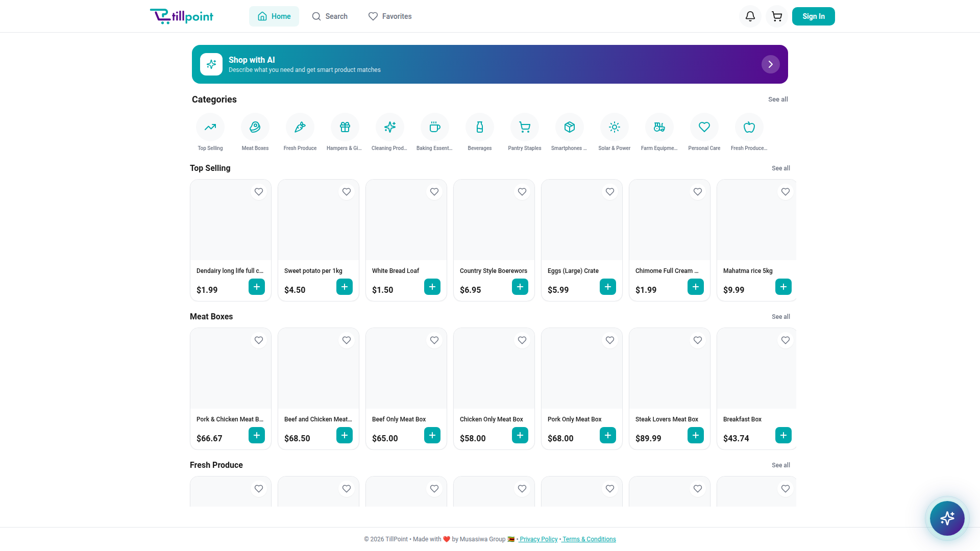Open the Pantry Staples category

(x=525, y=127)
